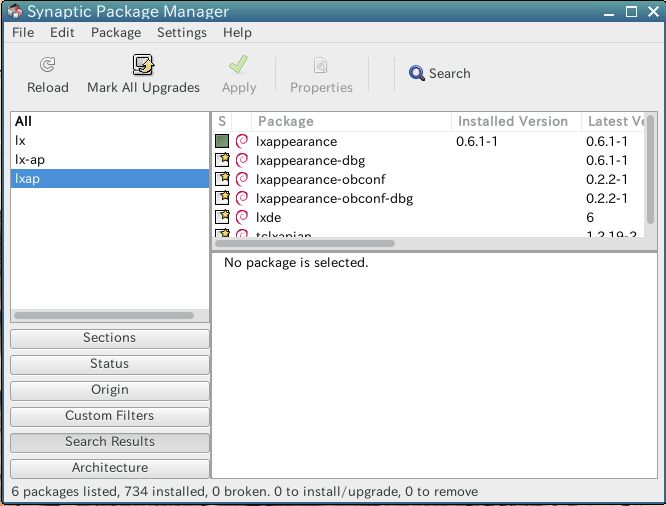The height and width of the screenshot is (506, 666).
Task: Toggle the status box of lxappearance-obconf-dbg
Action: click(x=222, y=198)
